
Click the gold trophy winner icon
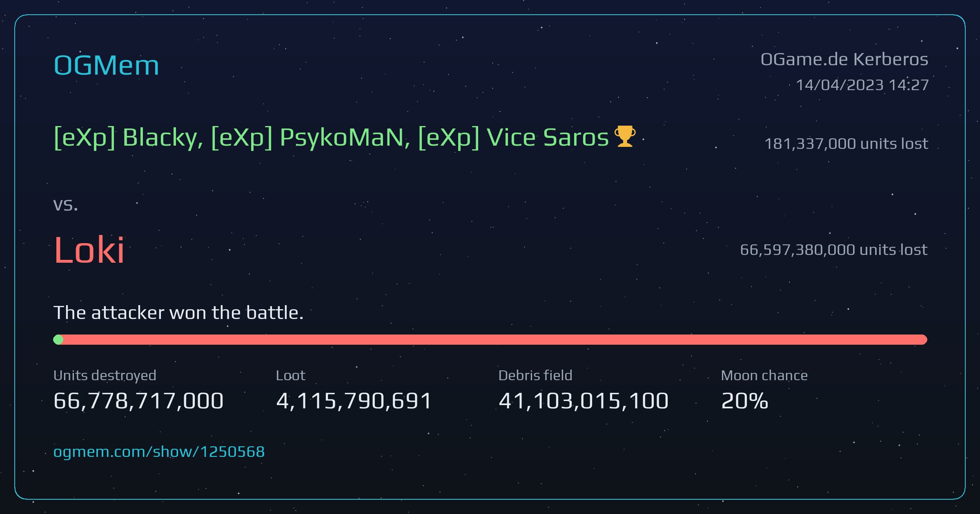pyautogui.click(x=625, y=136)
